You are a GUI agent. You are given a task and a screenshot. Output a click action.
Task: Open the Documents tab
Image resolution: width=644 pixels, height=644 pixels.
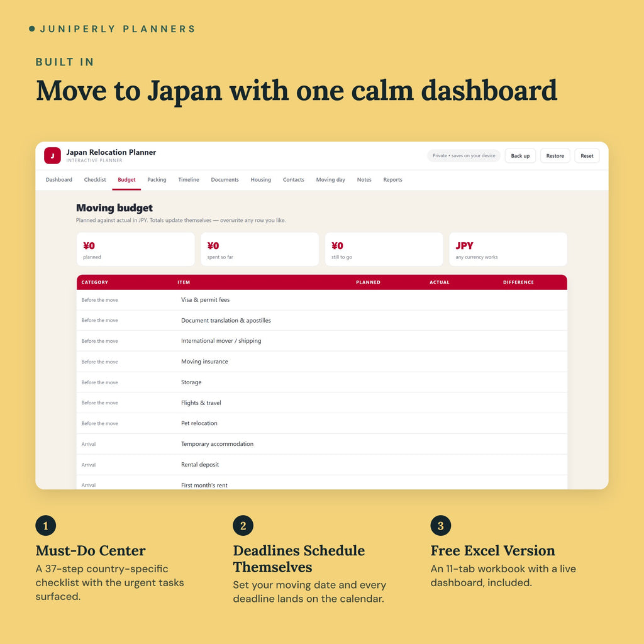pos(225,180)
